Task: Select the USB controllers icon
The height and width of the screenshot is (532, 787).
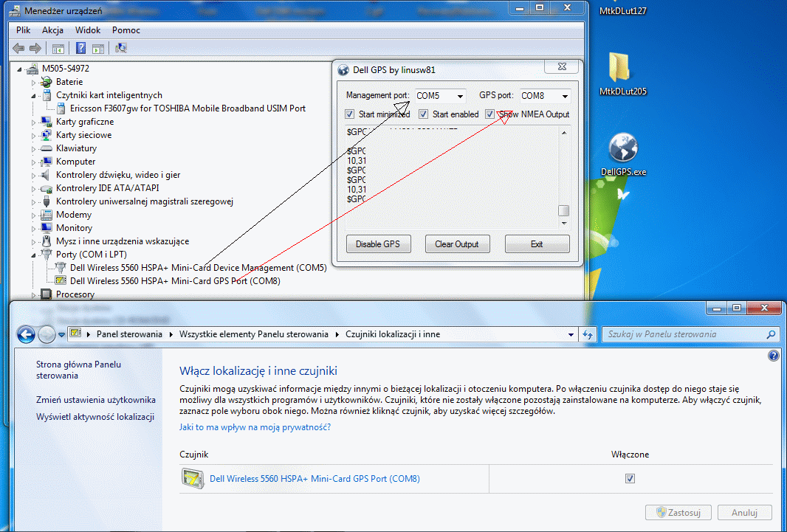Action: [47, 201]
